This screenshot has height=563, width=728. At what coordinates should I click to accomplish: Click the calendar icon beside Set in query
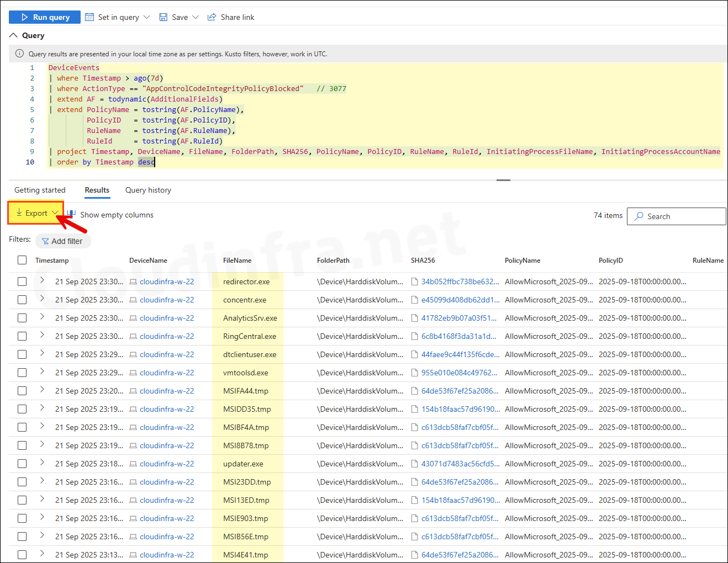pos(90,17)
